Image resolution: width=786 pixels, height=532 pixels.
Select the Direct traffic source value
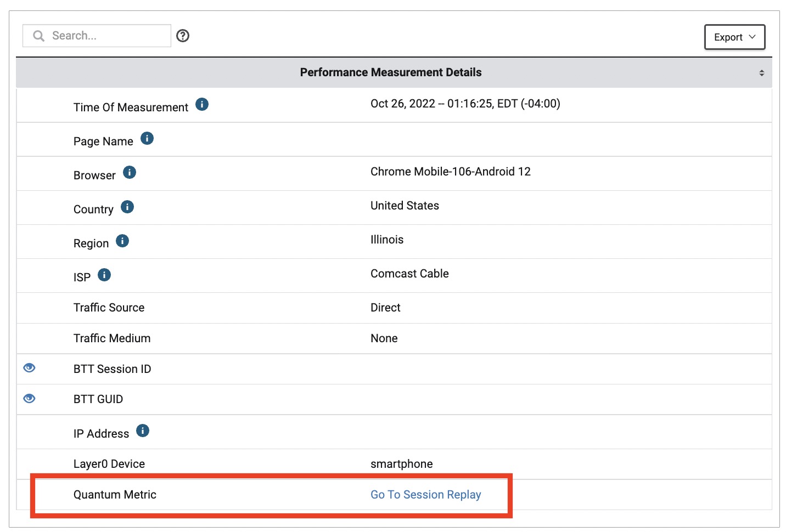point(385,308)
